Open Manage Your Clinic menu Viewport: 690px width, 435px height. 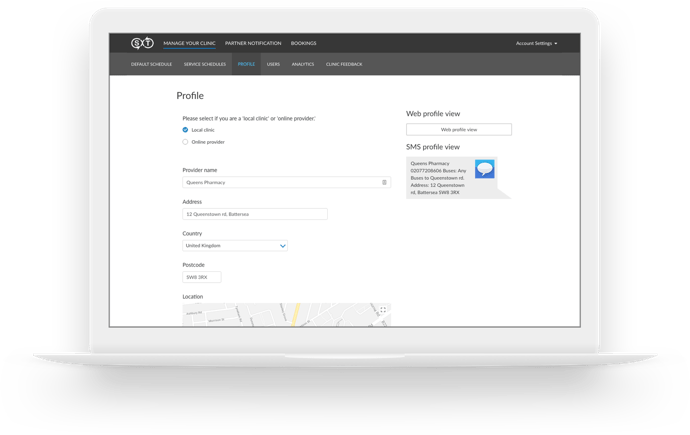point(189,43)
